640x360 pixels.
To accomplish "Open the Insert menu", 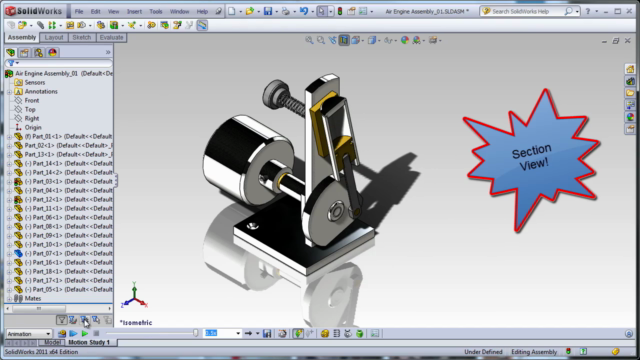I will pos(134,11).
